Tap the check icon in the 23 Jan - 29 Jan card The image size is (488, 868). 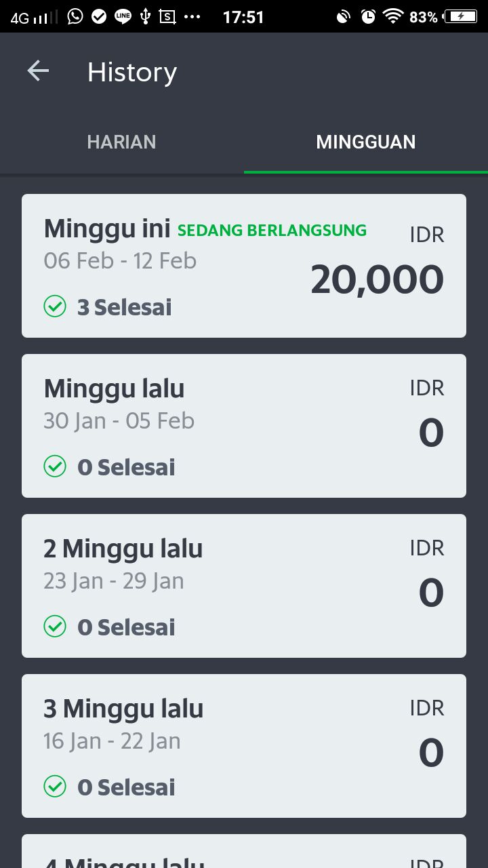pyautogui.click(x=55, y=627)
